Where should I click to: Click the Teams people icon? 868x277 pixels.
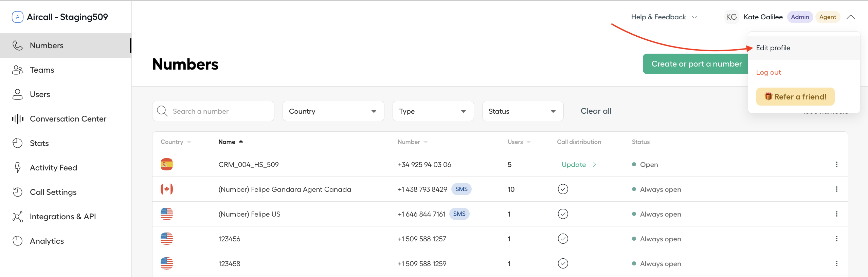(x=18, y=70)
